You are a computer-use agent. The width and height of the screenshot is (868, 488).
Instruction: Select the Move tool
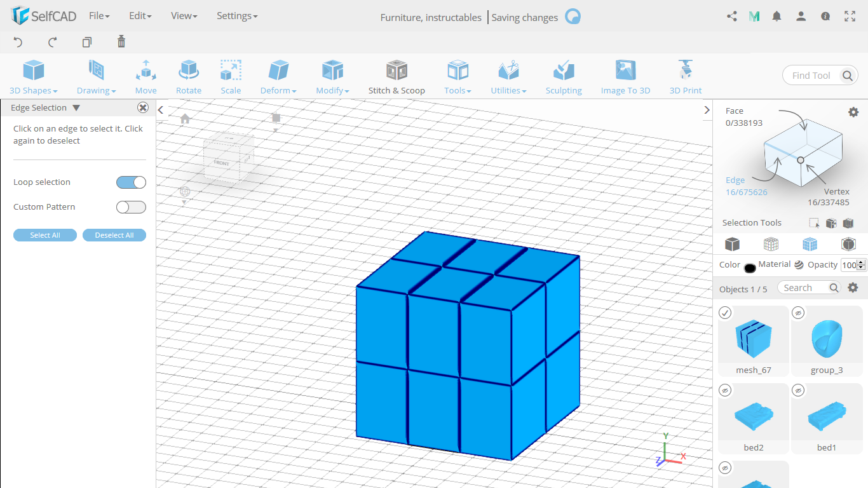[x=146, y=78]
